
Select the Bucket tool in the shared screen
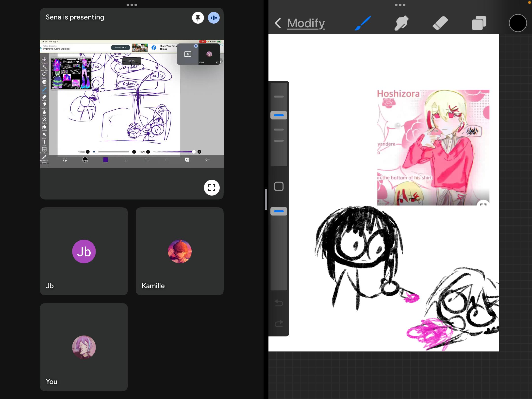click(44, 128)
